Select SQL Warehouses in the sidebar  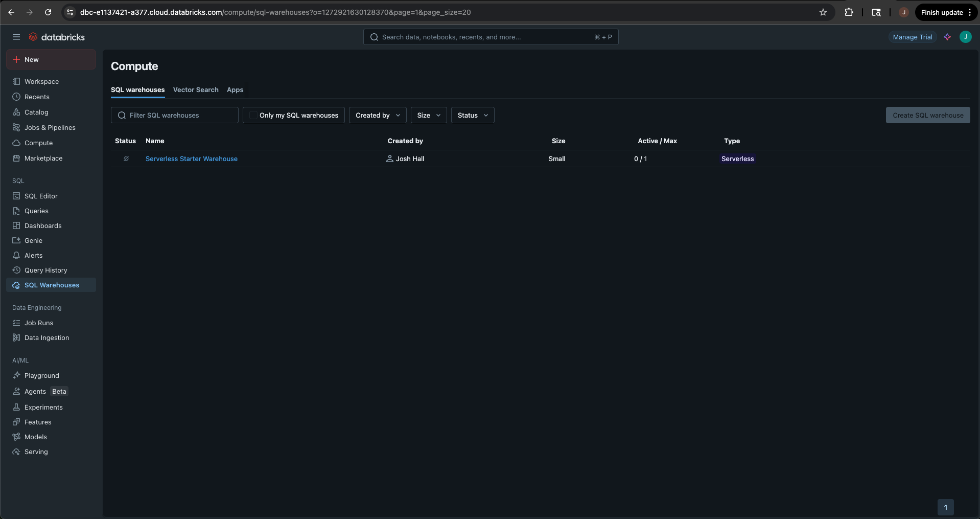(x=51, y=285)
